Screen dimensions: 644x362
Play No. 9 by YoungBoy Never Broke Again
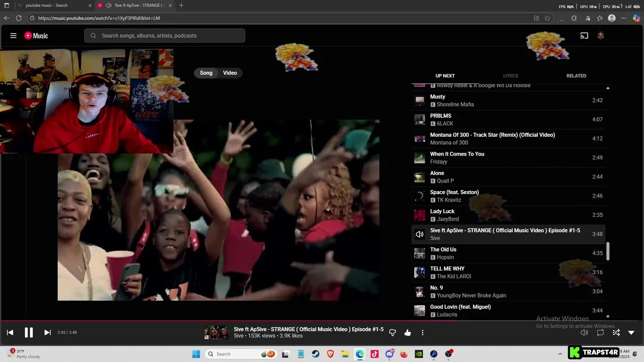[x=508, y=292]
